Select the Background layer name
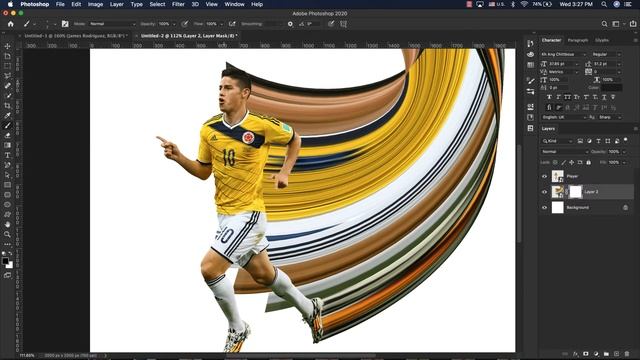Image resolution: width=640 pixels, height=360 pixels. tap(578, 208)
